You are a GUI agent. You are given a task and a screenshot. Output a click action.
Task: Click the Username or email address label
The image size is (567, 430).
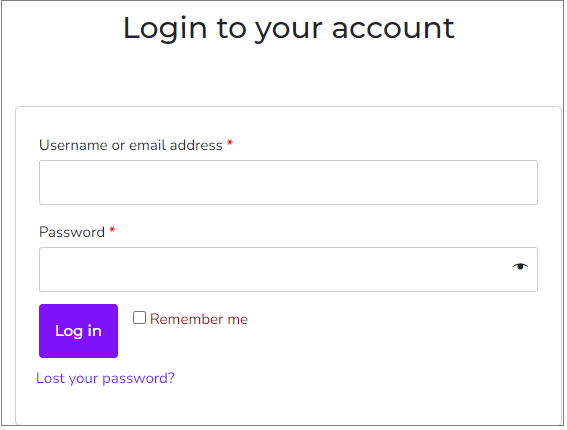coord(131,146)
